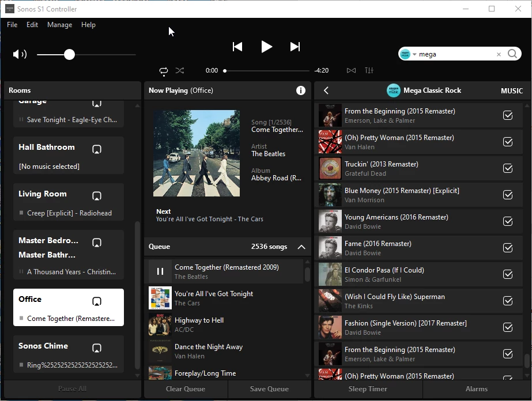532x401 pixels.
Task: Click the MUSIC tab label
Action: pos(512,90)
